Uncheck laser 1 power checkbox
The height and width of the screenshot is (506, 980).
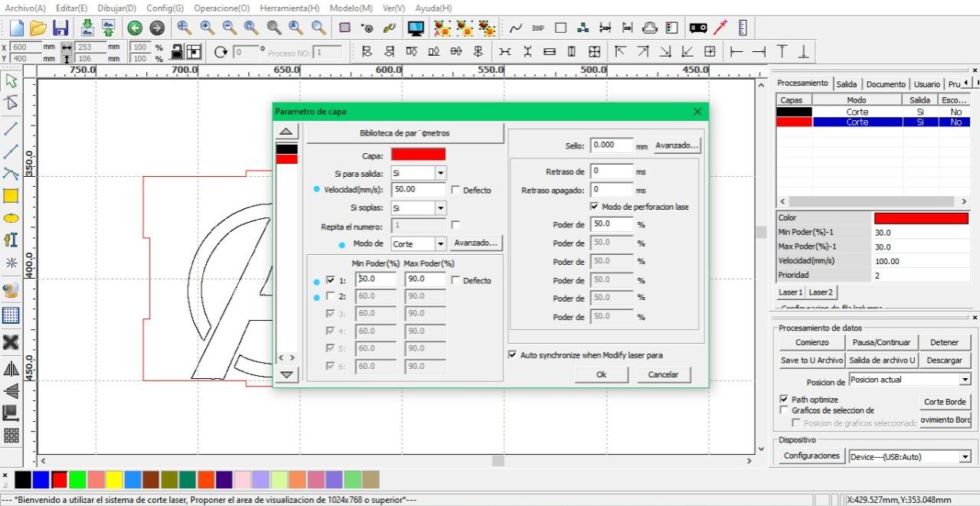click(x=331, y=280)
